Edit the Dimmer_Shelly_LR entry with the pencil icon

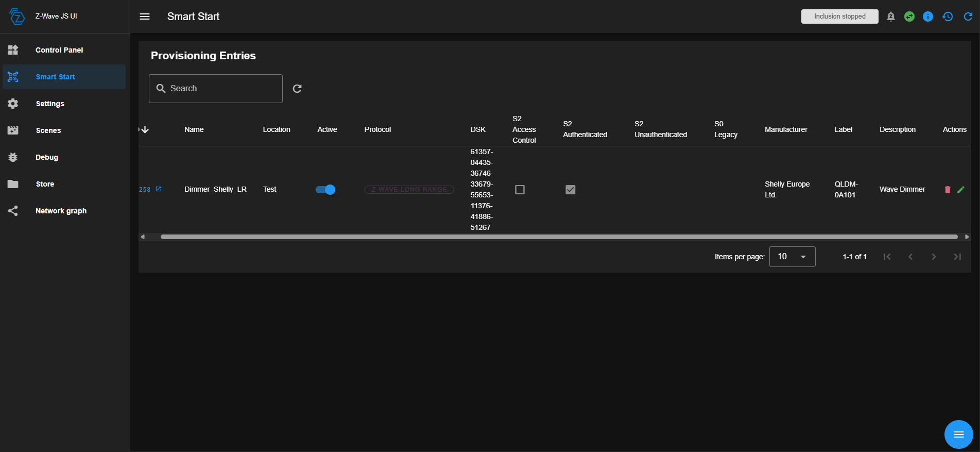point(960,190)
